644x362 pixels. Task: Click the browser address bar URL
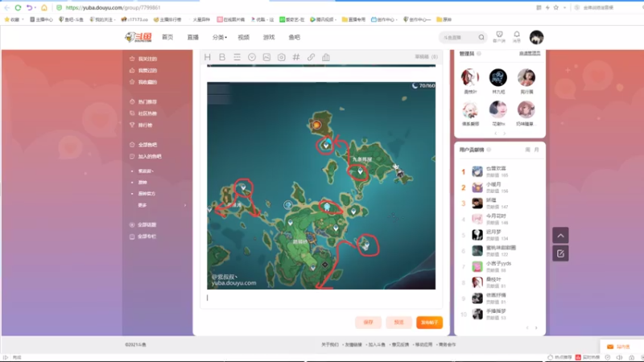(113, 7)
